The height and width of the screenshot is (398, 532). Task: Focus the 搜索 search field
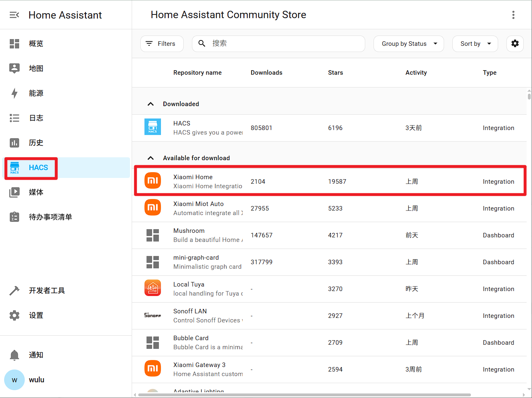pos(279,44)
